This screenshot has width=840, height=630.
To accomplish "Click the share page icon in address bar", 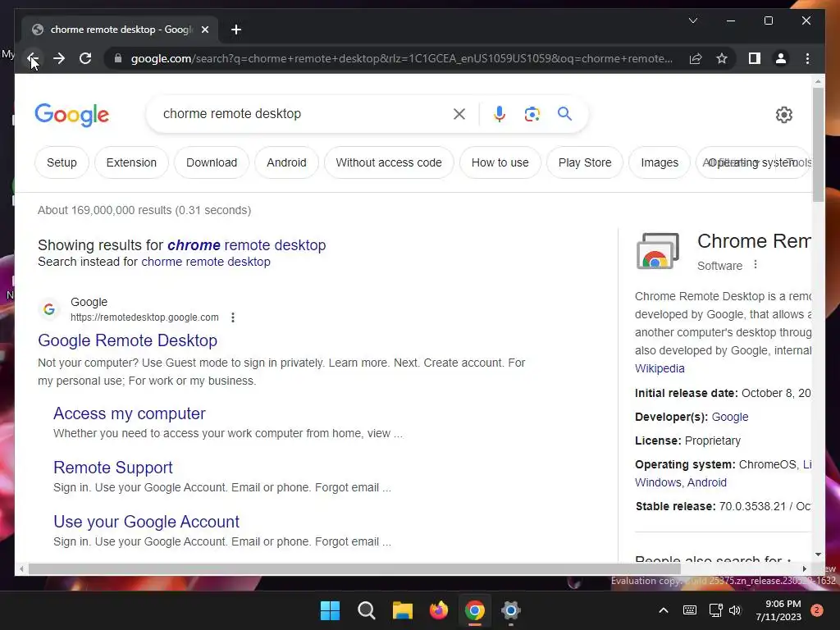I will click(696, 58).
